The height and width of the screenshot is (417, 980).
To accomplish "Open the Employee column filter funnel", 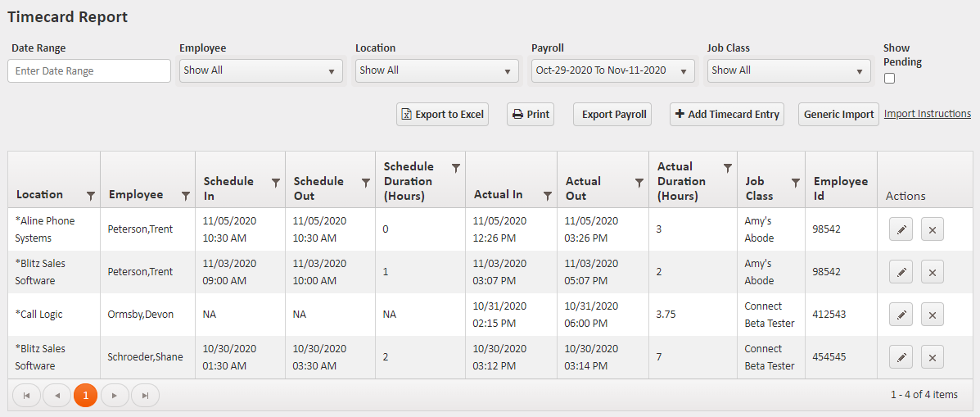I will [186, 196].
